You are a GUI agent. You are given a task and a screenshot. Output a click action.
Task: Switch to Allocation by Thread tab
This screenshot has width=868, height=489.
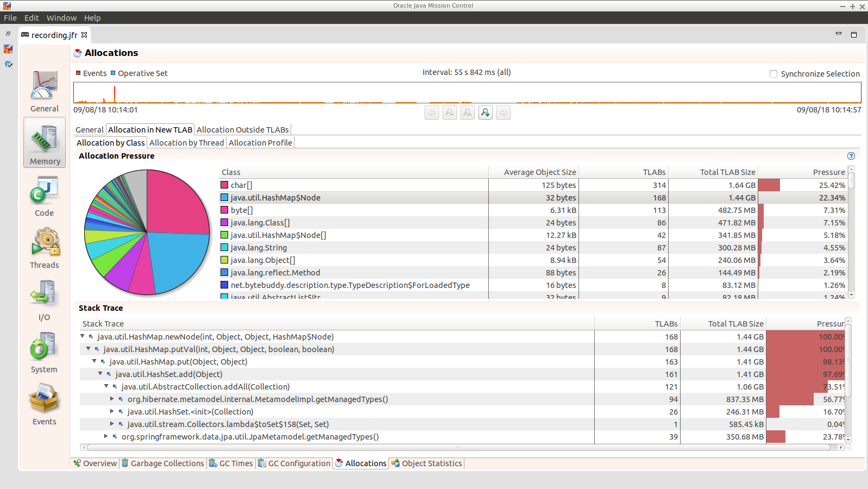186,143
